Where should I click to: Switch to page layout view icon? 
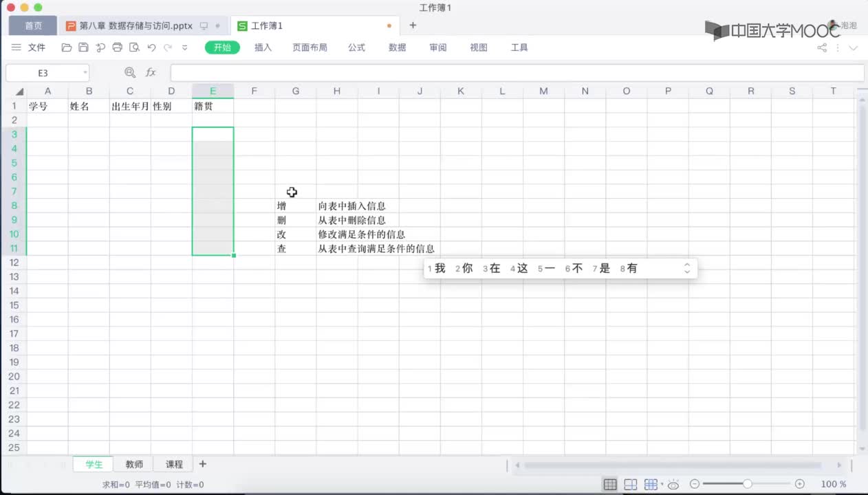630,484
